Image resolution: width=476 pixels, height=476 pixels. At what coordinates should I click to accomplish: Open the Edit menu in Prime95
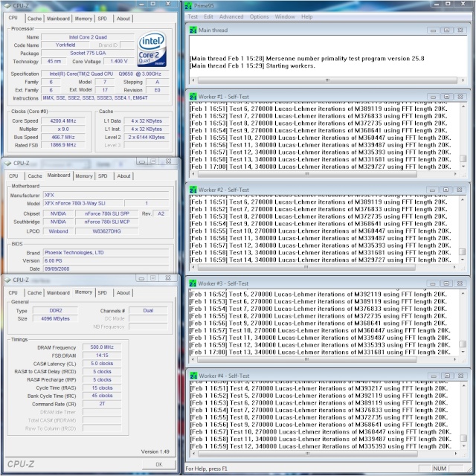(208, 16)
